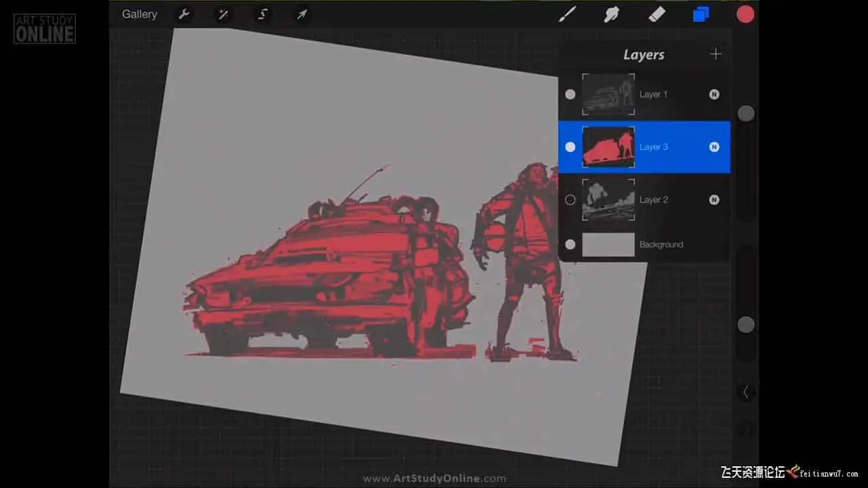Click the Layer 1 name text
The image size is (868, 488).
click(654, 94)
